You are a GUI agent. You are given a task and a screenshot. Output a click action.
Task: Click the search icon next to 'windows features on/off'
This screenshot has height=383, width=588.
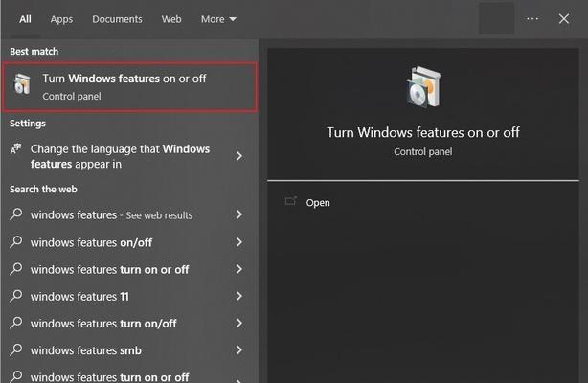[16, 242]
